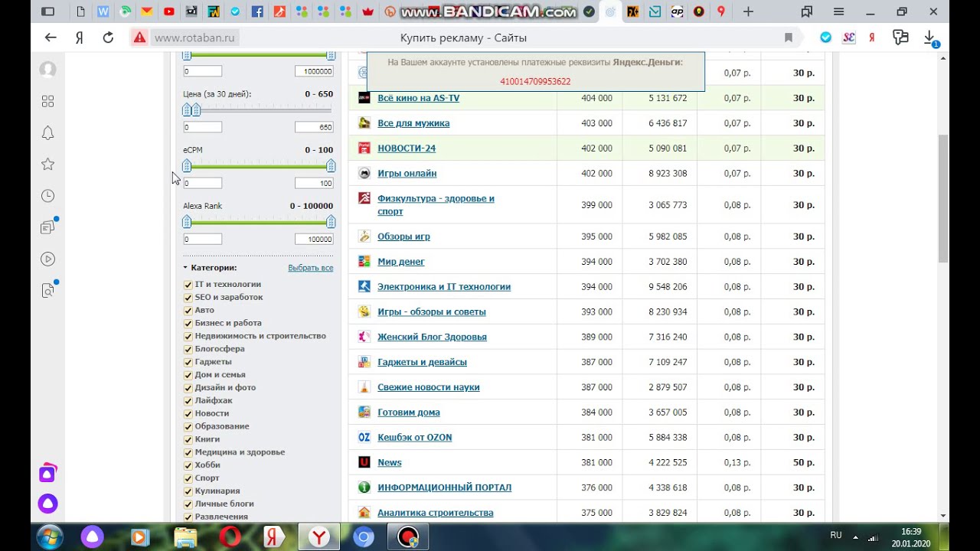The image size is (980, 551).
Task: Open 'ИНФОРМАЦИОННЫЙ ПОРТАЛ' link
Action: [444, 487]
